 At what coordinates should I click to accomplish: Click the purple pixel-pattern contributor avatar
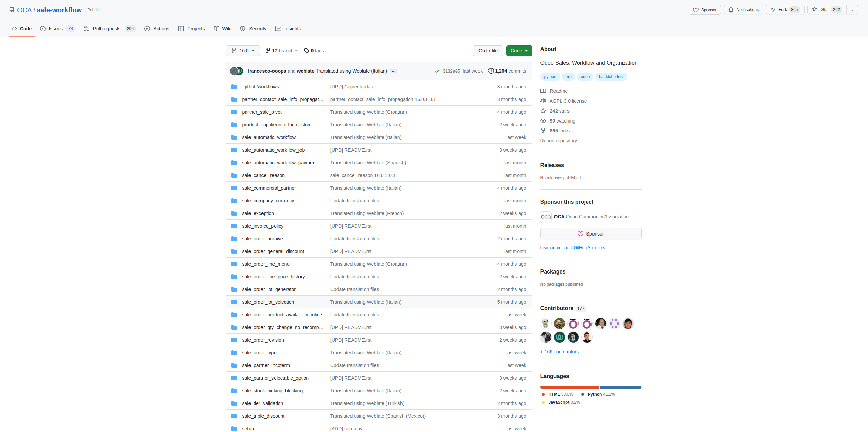(614, 323)
